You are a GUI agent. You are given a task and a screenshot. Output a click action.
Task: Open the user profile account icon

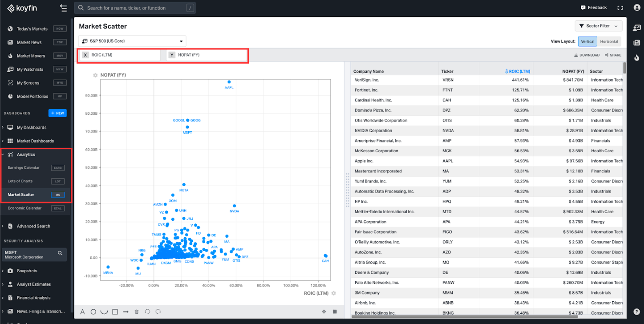coord(636,8)
